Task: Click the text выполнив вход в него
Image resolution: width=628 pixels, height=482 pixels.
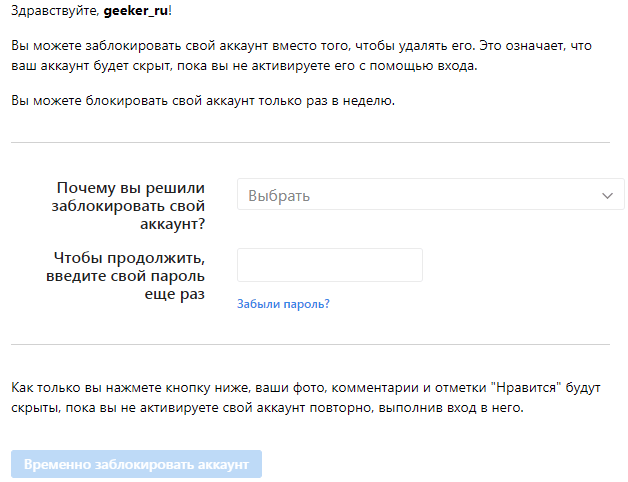Action: coord(469,408)
